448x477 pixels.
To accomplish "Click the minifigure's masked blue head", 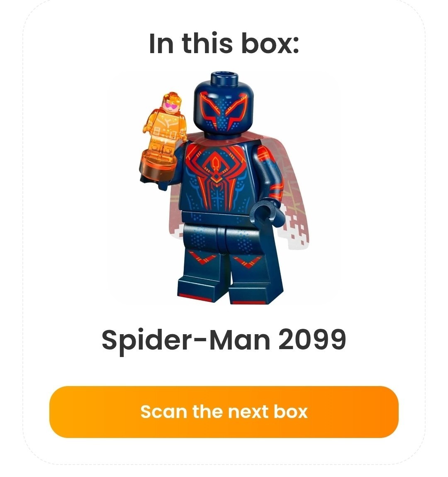I will coord(224,106).
